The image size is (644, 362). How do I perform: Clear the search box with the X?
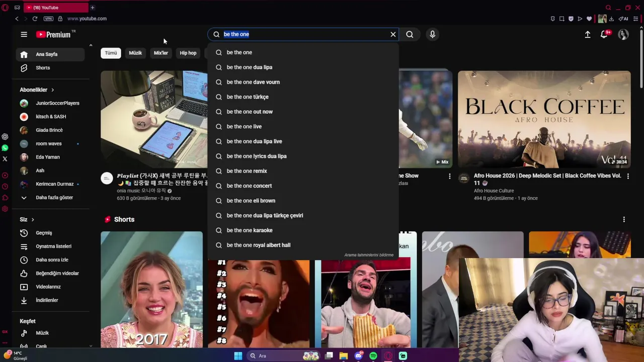[x=393, y=34]
